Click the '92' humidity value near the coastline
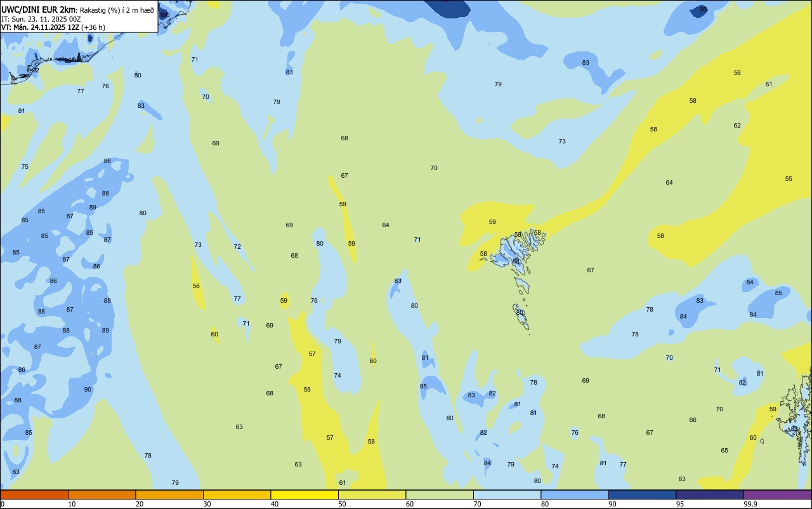 point(36,70)
